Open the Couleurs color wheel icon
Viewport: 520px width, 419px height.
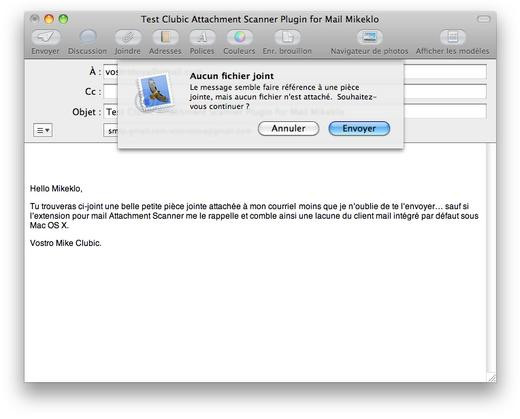click(239, 37)
